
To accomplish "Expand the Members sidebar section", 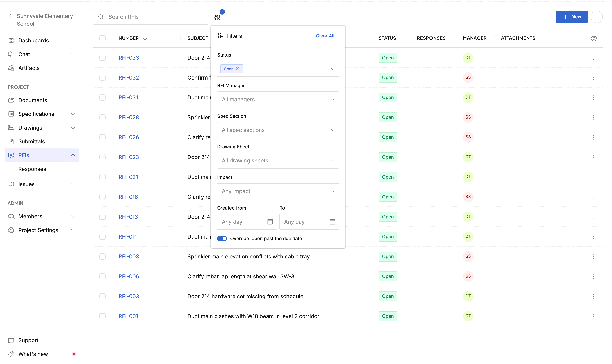I will point(73,217).
